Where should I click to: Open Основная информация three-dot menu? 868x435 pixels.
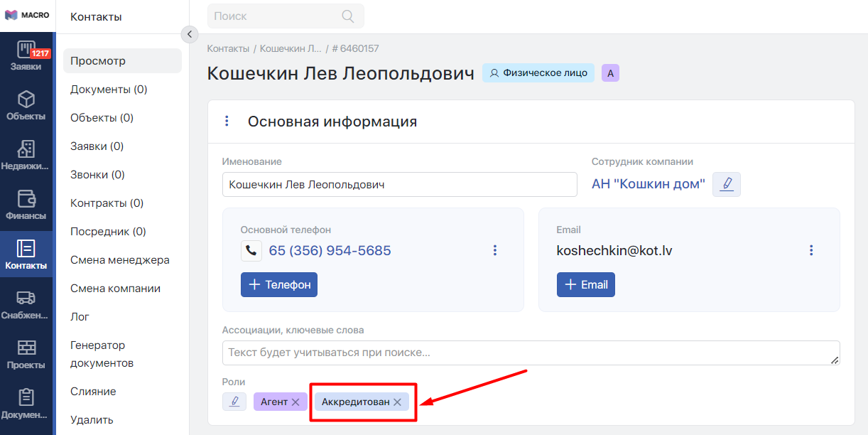227,122
